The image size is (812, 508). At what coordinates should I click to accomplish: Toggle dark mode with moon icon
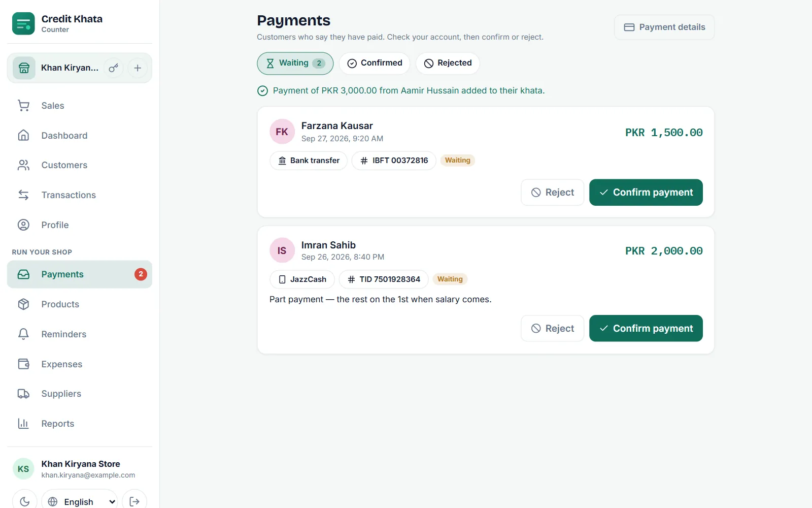[24, 501]
